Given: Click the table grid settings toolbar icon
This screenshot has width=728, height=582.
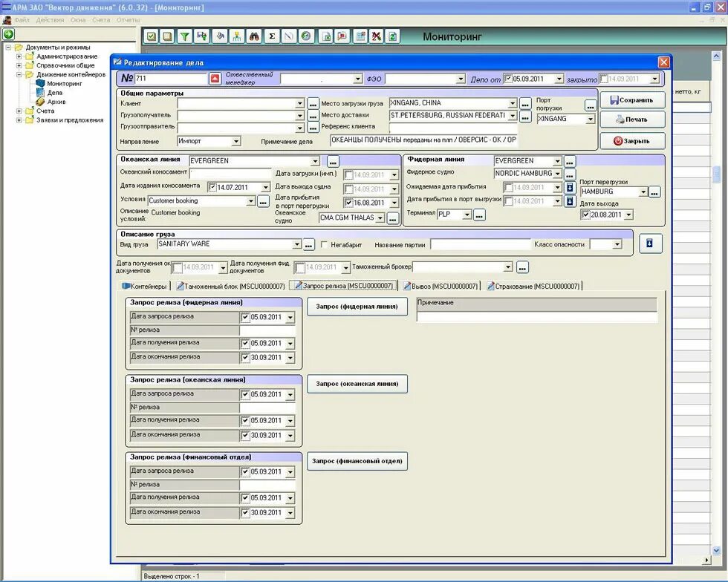Looking at the screenshot, I should coord(360,36).
